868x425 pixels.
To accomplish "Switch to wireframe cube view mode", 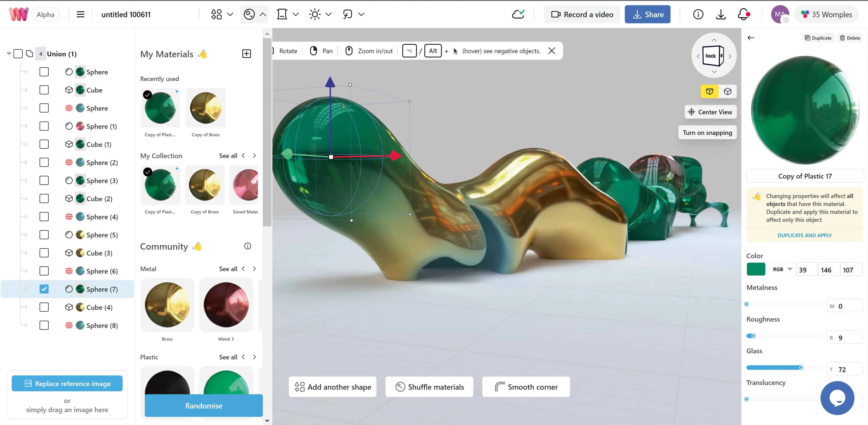I will point(728,91).
